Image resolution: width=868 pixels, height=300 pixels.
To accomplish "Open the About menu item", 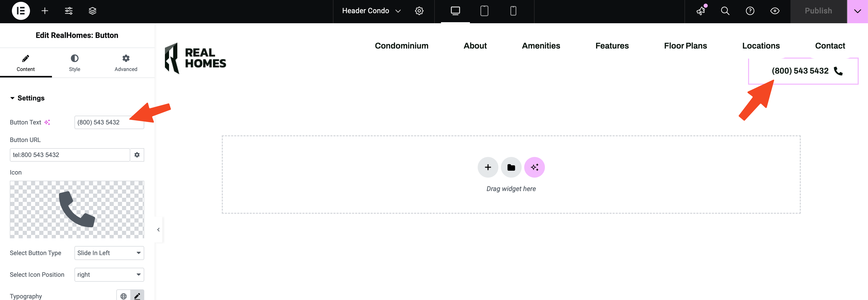I will click(x=475, y=46).
